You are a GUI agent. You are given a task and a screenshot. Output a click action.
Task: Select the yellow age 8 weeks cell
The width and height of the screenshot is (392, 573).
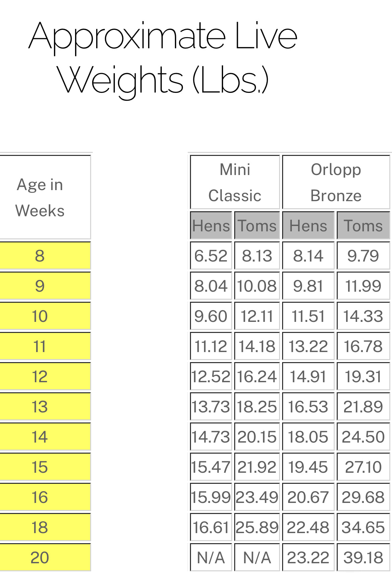[x=40, y=256]
